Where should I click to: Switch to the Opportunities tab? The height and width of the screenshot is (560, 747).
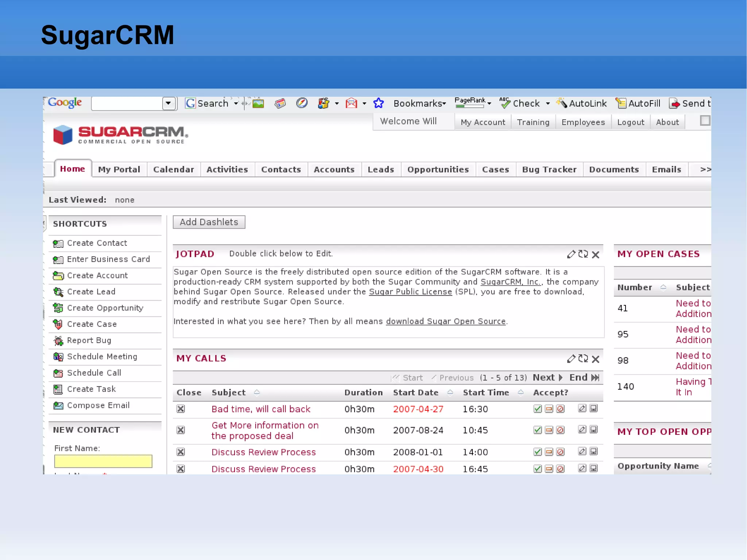[438, 170]
